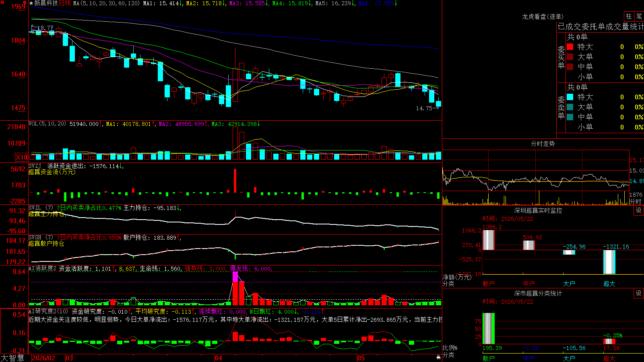This screenshot has width=644, height=362.
Task: Click the 14.75 low price label
Action: pyautogui.click(x=424, y=108)
